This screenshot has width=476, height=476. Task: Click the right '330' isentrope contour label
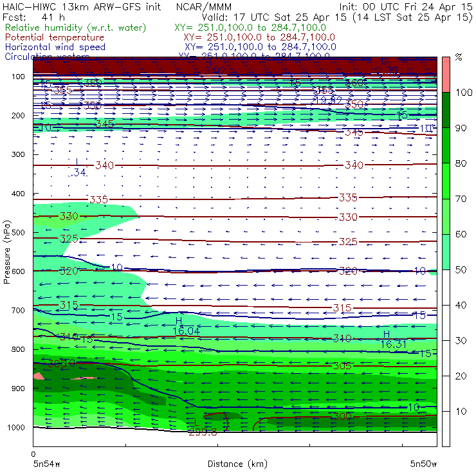(x=348, y=217)
